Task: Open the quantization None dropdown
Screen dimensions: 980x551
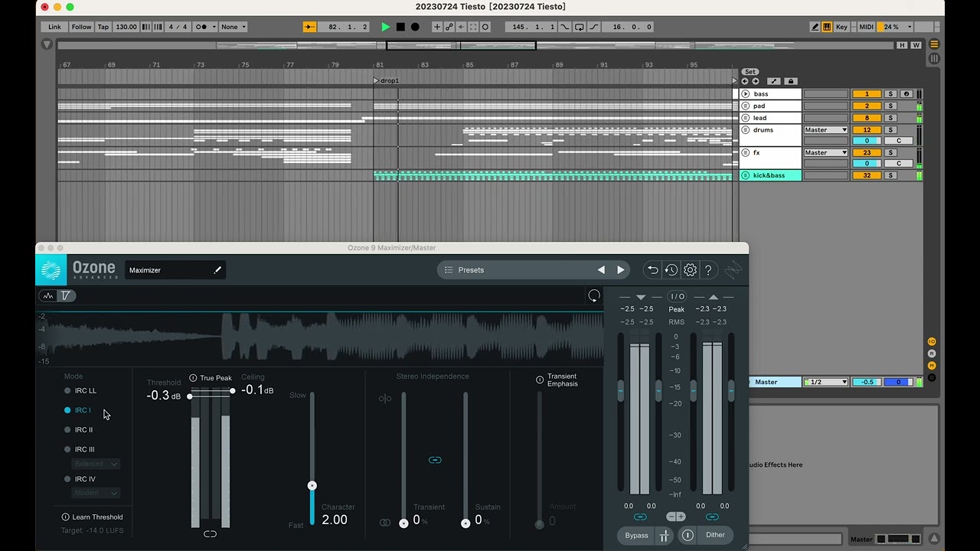Action: 234,27
